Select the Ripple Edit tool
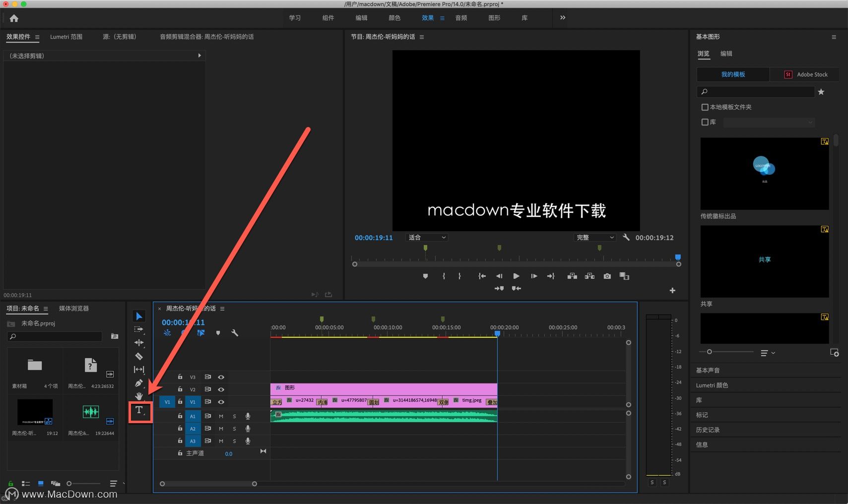 pos(139,343)
